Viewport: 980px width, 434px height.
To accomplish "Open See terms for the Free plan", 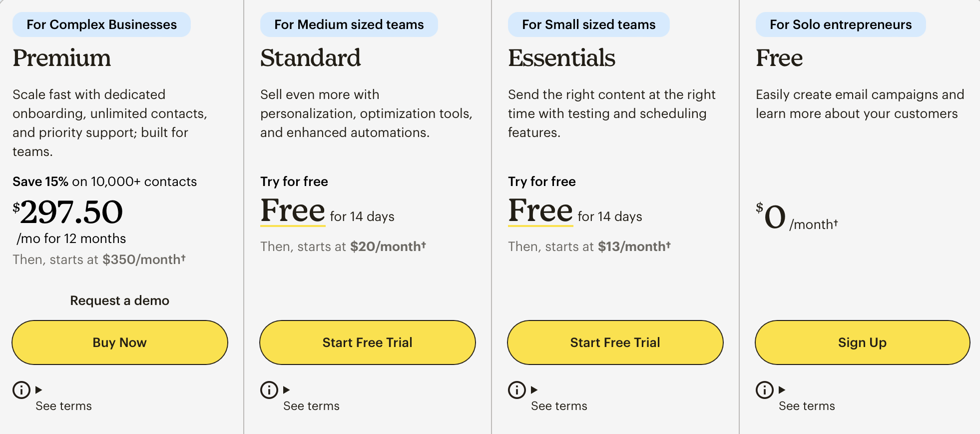I will click(806, 406).
